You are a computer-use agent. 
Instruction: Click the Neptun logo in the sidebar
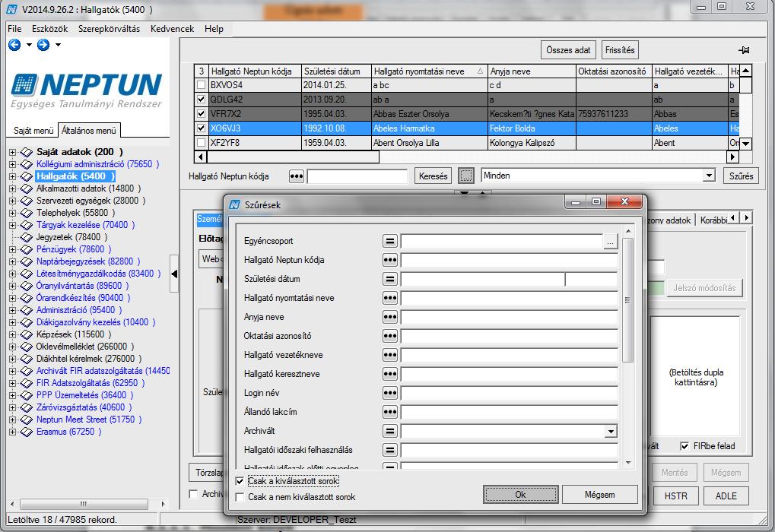pos(87,90)
